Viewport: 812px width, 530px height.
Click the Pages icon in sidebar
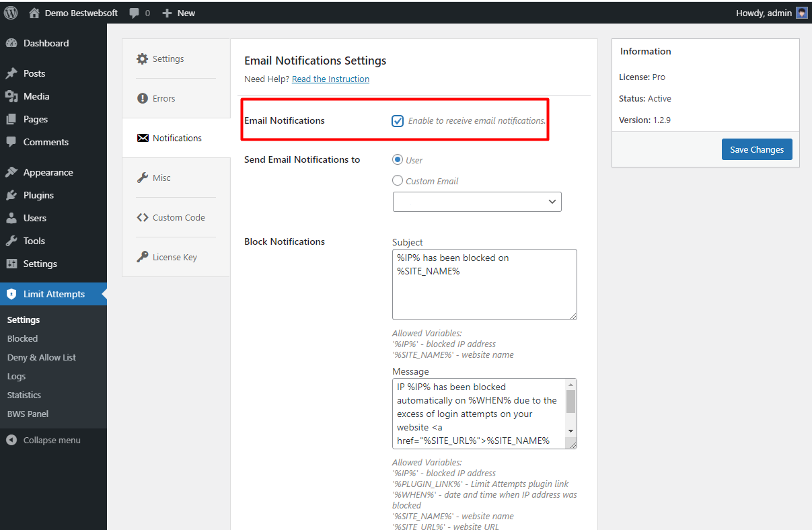click(x=11, y=119)
